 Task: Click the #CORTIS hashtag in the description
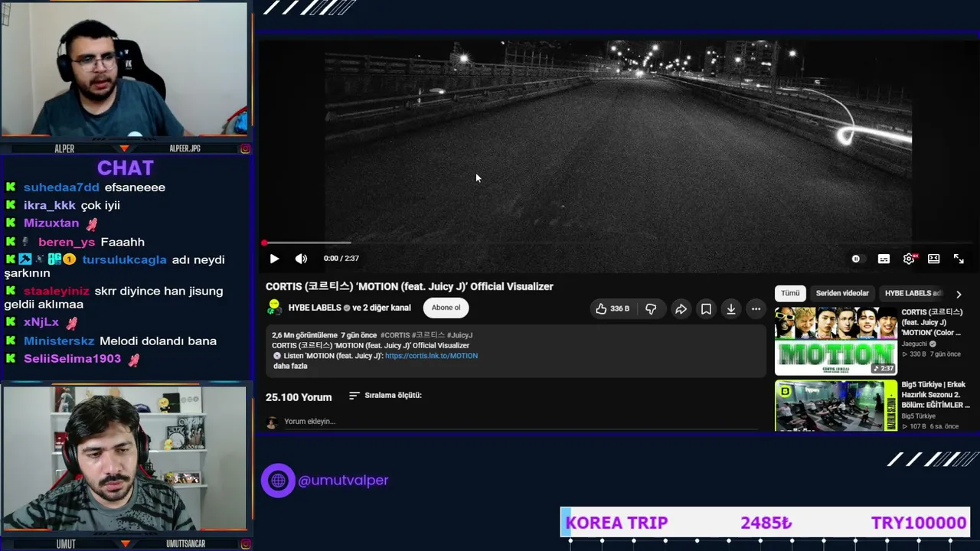[394, 335]
